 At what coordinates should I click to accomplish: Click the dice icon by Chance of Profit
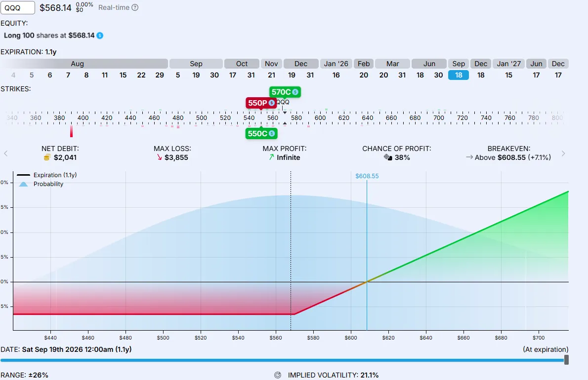click(388, 157)
